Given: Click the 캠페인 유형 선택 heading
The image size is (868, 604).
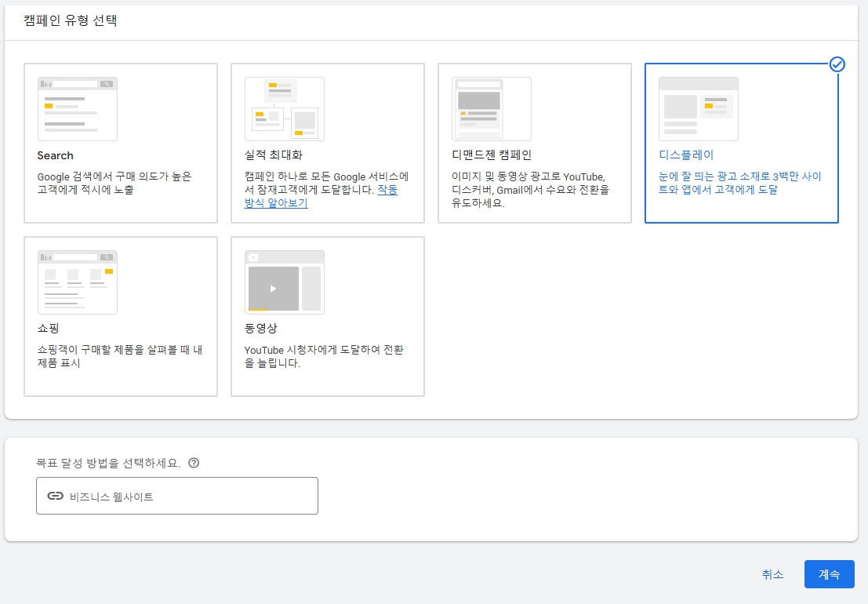Looking at the screenshot, I should coord(71,20).
